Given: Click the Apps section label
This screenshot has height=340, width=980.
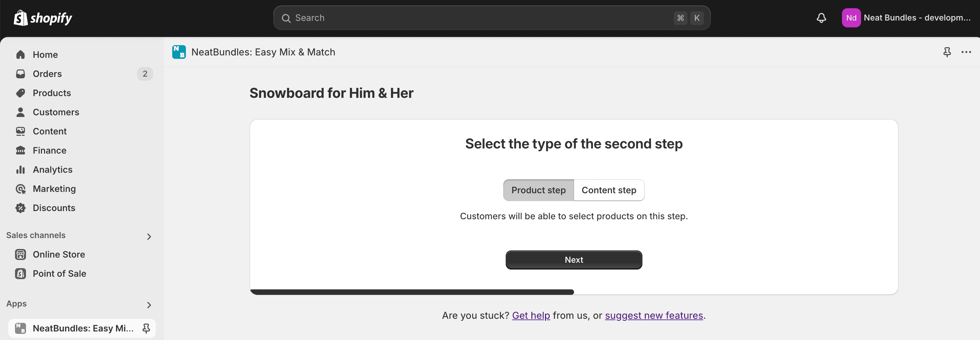Looking at the screenshot, I should 16,303.
